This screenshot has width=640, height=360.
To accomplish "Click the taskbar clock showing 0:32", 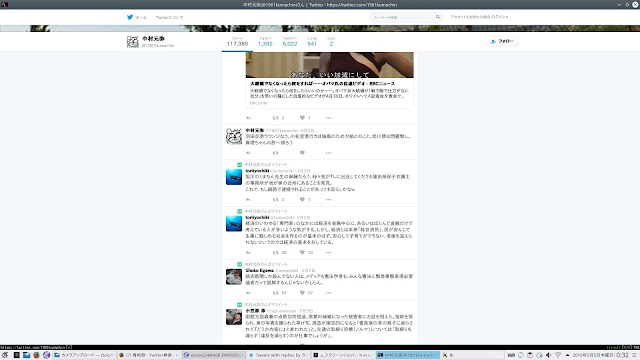I will pyautogui.click(x=622, y=355).
